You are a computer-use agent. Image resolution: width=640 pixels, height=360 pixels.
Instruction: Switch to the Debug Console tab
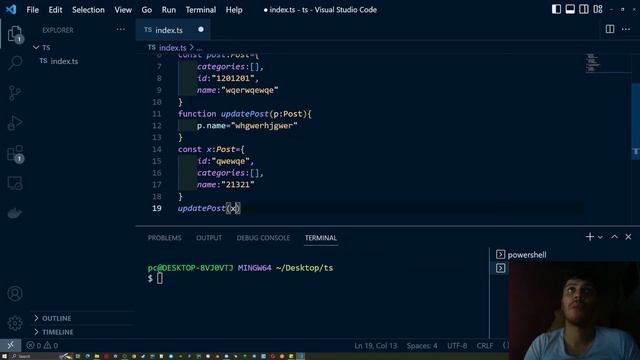263,238
